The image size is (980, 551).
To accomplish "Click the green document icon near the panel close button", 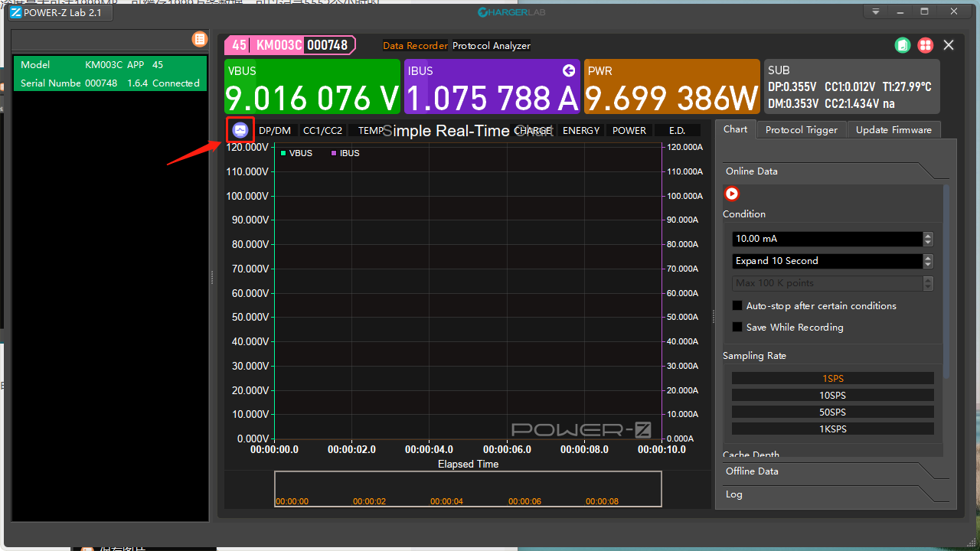I will coord(902,45).
